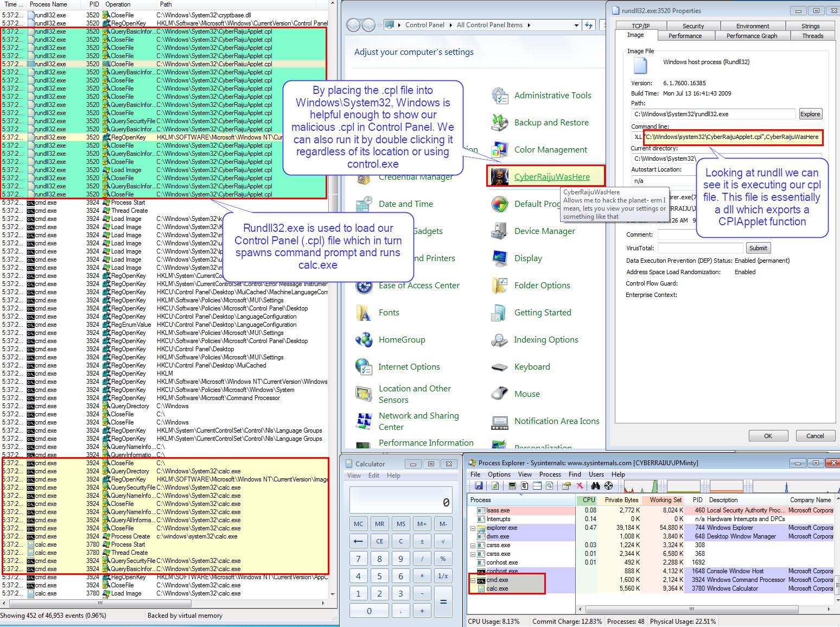840x627 pixels.
Task: Click Refresh Now icon in Process Explorer toolbar
Action: [x=495, y=485]
